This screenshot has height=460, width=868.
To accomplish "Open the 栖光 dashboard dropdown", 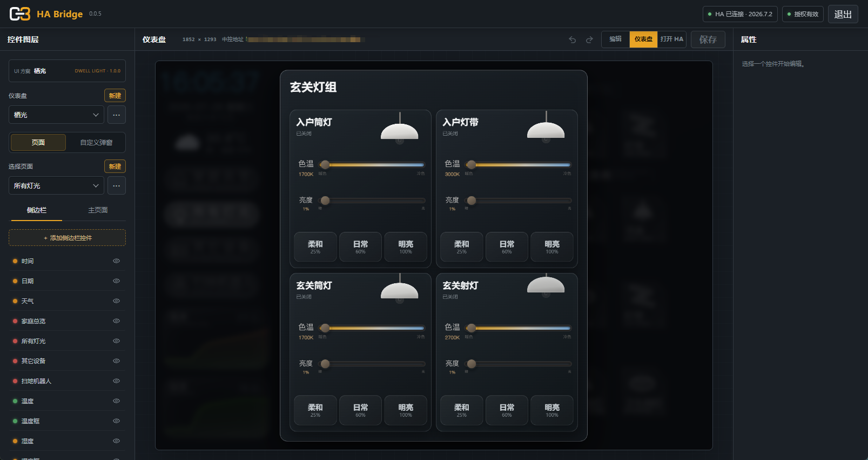I will (56, 115).
